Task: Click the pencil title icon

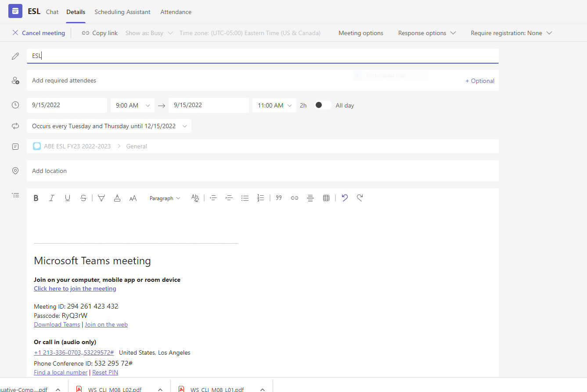Action: point(15,56)
